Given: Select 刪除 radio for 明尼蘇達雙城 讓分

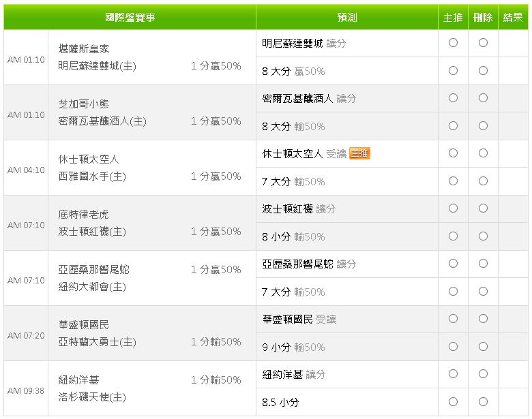Looking at the screenshot, I should point(483,43).
